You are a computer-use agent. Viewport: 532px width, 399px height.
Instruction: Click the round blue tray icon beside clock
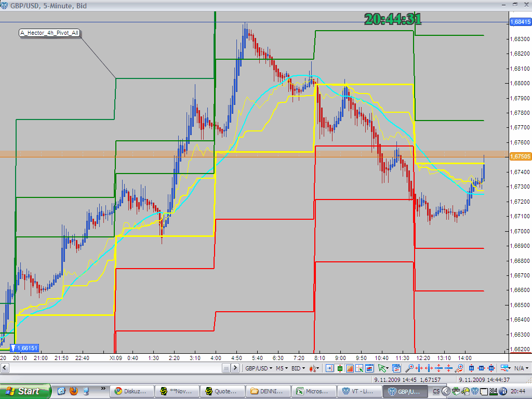point(503,391)
